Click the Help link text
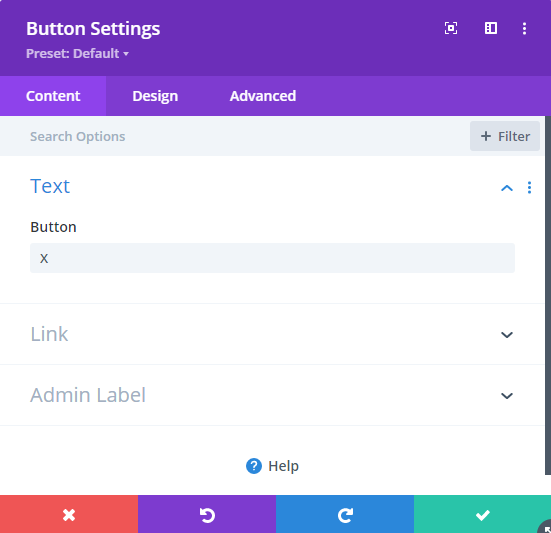Image resolution: width=551 pixels, height=533 pixels. [x=283, y=466]
